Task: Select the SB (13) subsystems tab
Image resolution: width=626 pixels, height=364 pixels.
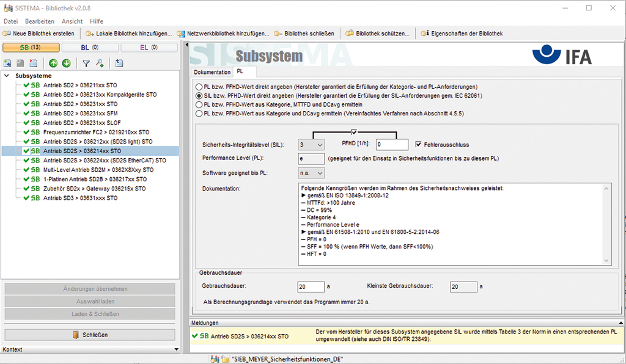Action: (31, 48)
